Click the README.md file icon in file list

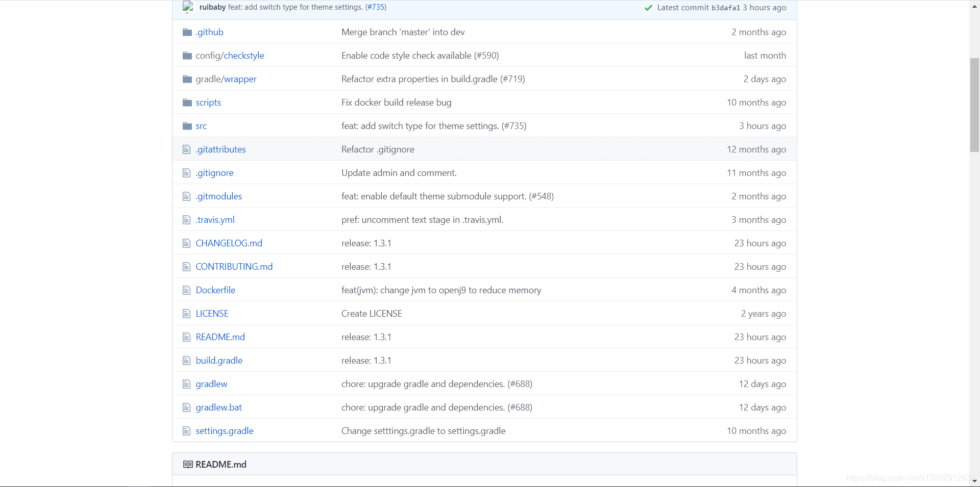click(186, 337)
